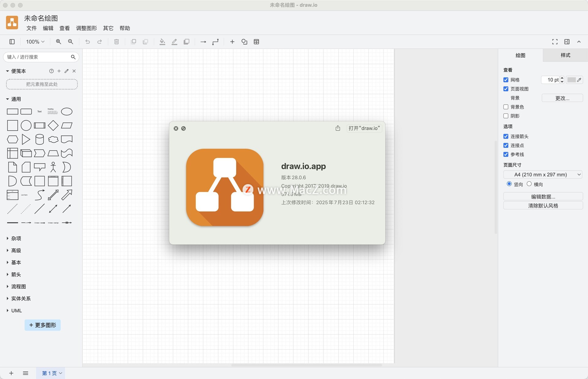Viewport: 588px width, 379px height.
Task: Click the grid size stepper arrows
Action: tap(562, 80)
